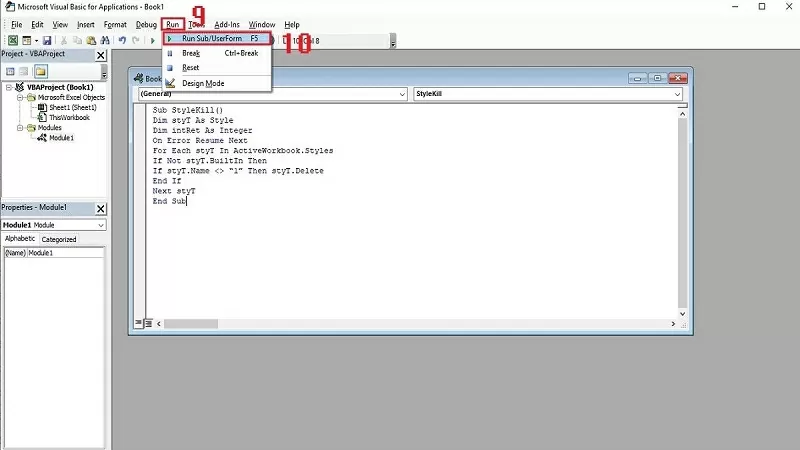
Task: Minimize the Book1 code window
Action: click(637, 78)
